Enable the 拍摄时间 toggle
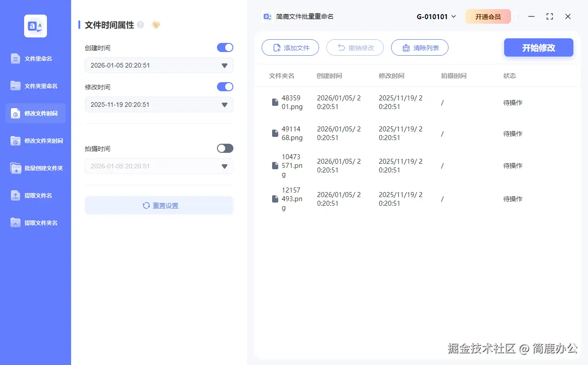The height and width of the screenshot is (365, 588). (225, 148)
